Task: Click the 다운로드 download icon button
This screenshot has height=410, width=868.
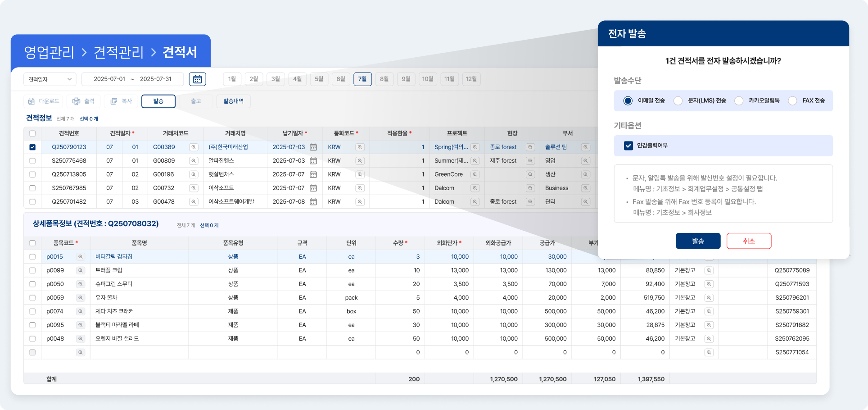Action: (43, 101)
